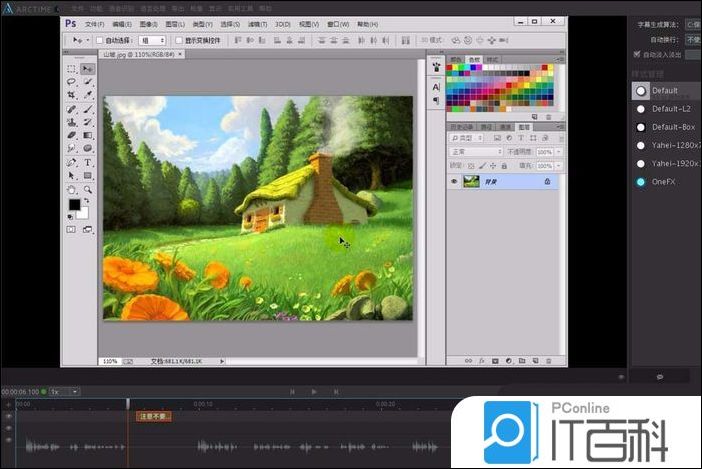Open the 滤镜(T) menu
The height and width of the screenshot is (469, 702).
coord(256,22)
